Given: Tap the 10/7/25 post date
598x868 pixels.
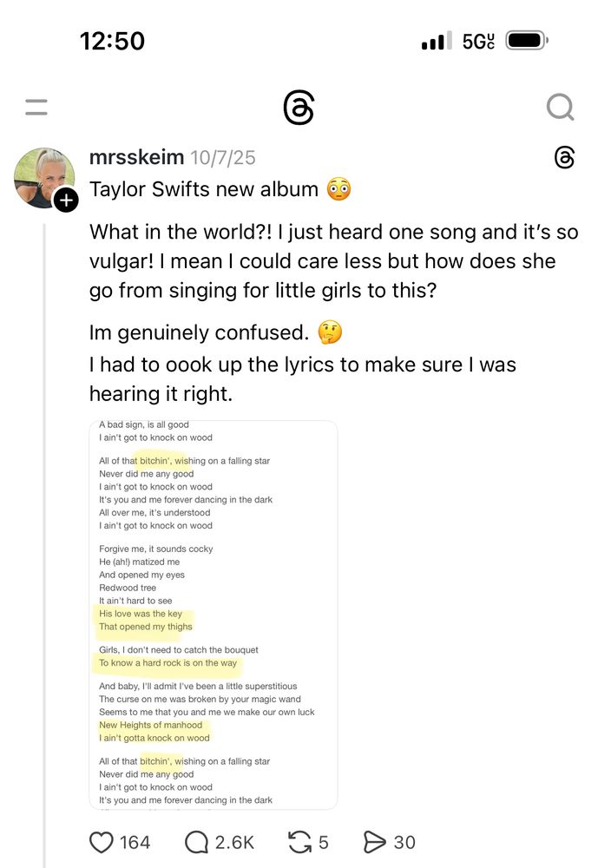Looking at the screenshot, I should [222, 158].
